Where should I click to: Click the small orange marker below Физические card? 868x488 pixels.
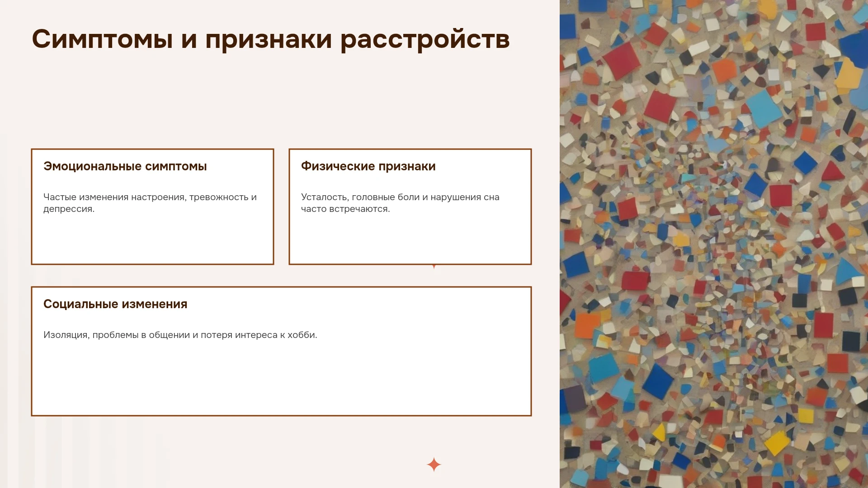tap(434, 267)
